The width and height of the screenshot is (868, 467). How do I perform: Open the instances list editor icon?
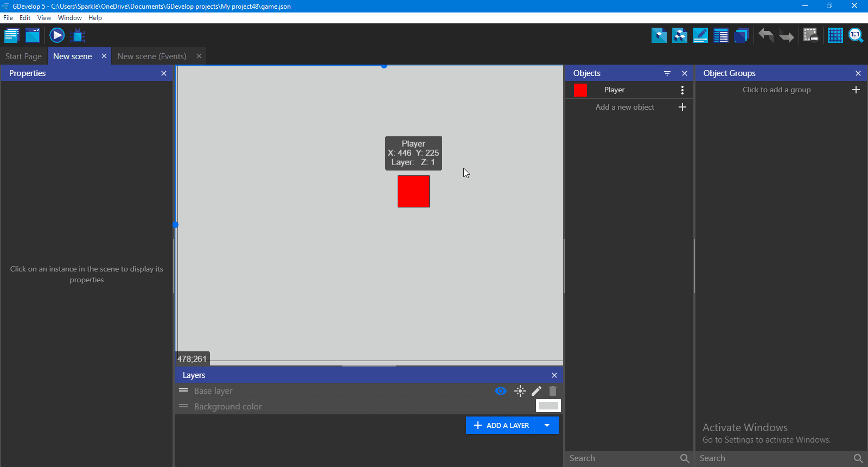click(x=721, y=35)
